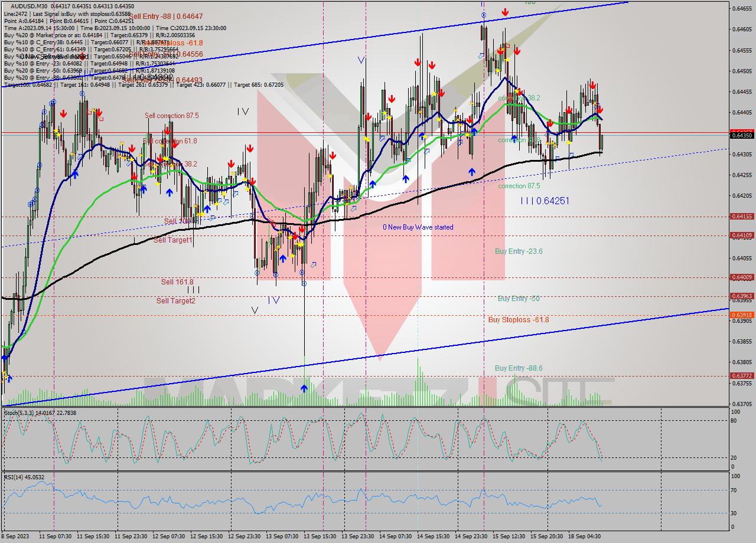Click the 'I I I 0.64251' wave label
The width and height of the screenshot is (756, 543).
(545, 201)
